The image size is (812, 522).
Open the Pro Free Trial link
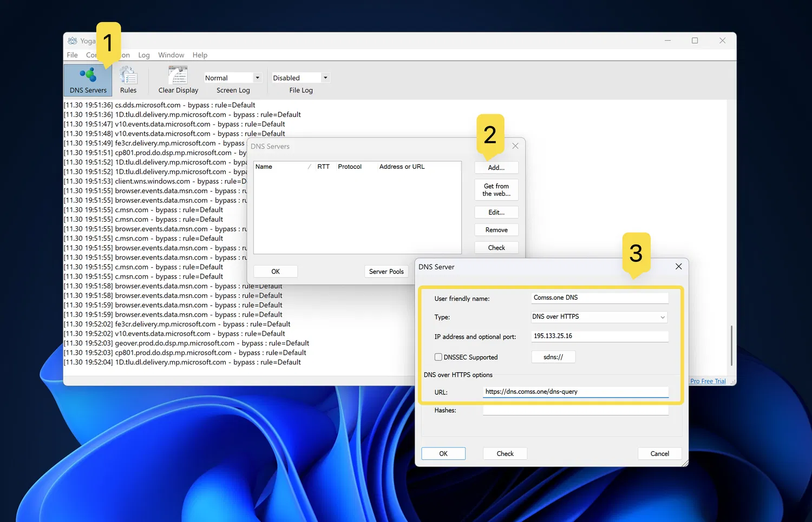(x=708, y=381)
